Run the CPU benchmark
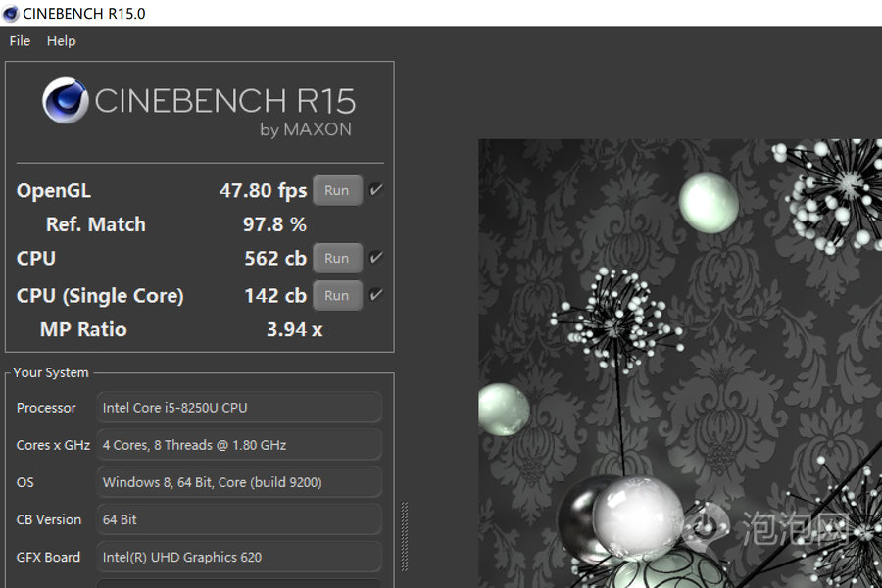The image size is (882, 588). [x=336, y=259]
